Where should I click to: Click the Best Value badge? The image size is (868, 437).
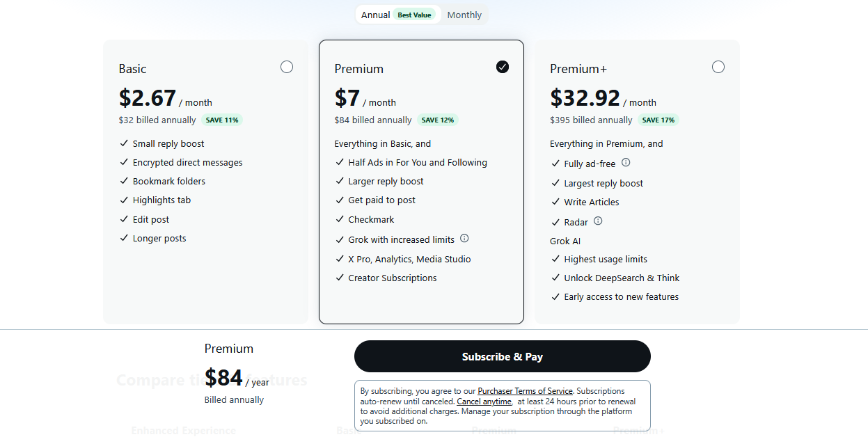tap(414, 15)
